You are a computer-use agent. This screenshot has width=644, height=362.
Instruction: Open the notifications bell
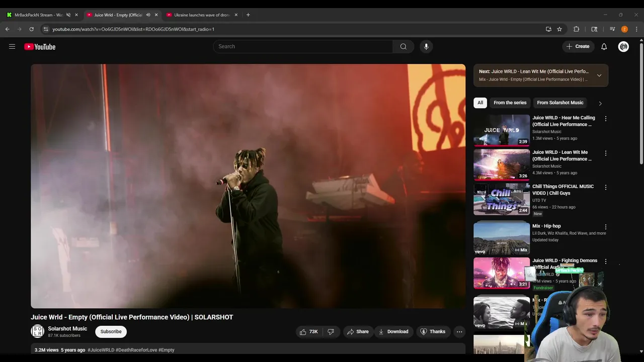(x=604, y=46)
